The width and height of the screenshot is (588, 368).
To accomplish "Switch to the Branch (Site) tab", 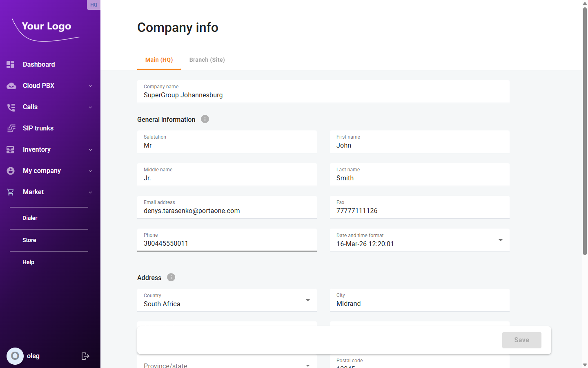I will 207,60.
